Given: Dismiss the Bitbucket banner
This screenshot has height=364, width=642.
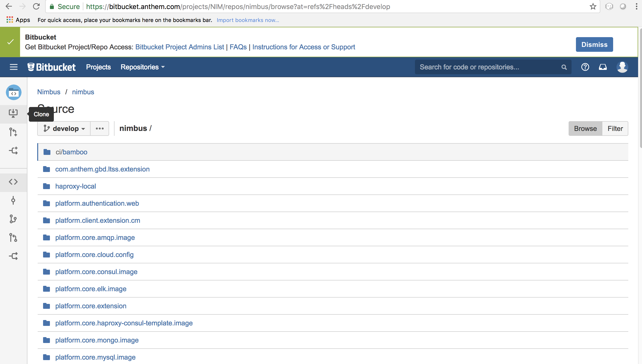Looking at the screenshot, I should click(594, 44).
